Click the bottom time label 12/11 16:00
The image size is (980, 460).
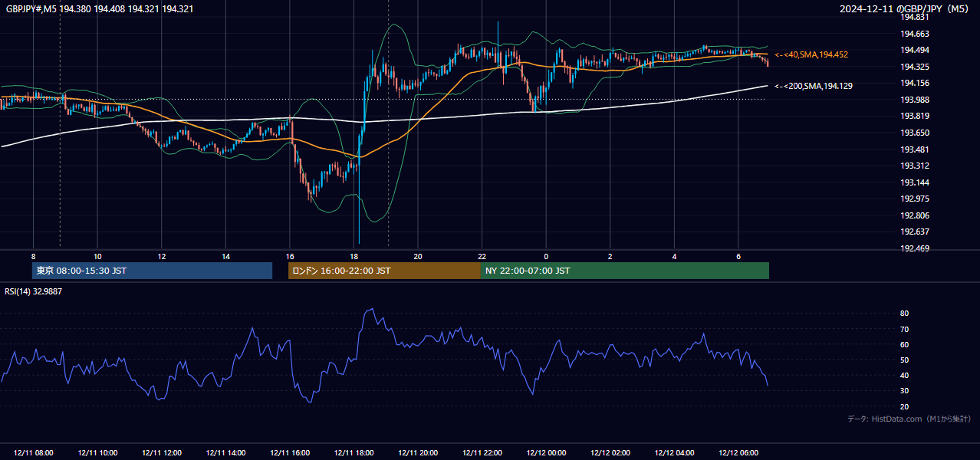pos(290,453)
